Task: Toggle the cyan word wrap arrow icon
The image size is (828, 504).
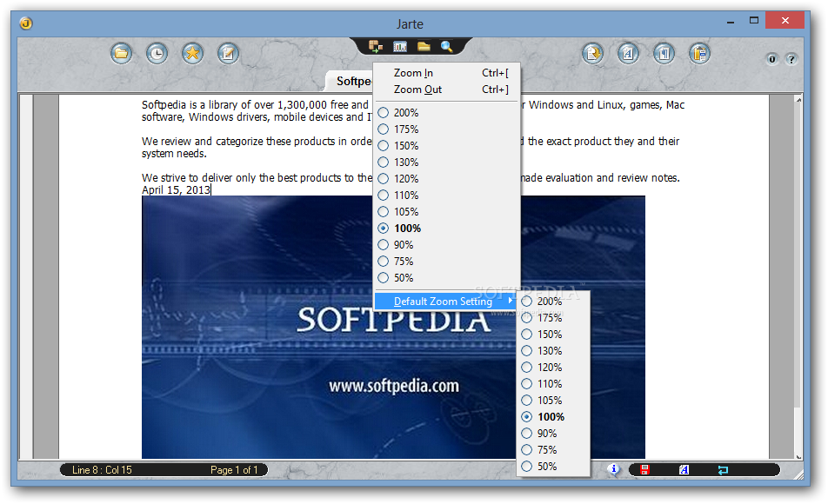Action: [723, 470]
